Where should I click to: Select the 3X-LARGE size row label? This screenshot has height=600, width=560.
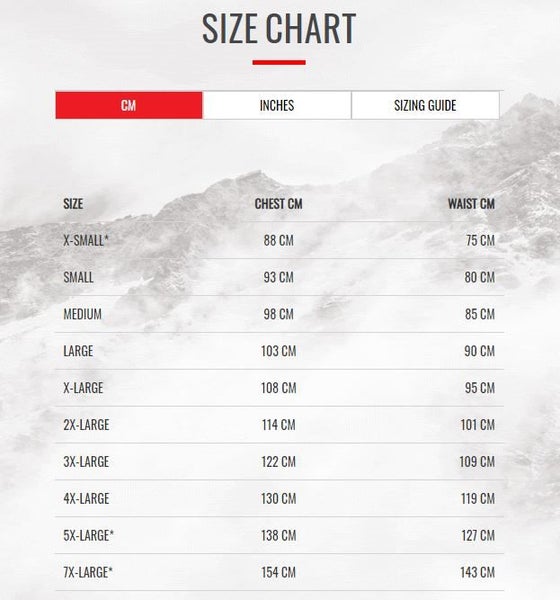(x=86, y=461)
